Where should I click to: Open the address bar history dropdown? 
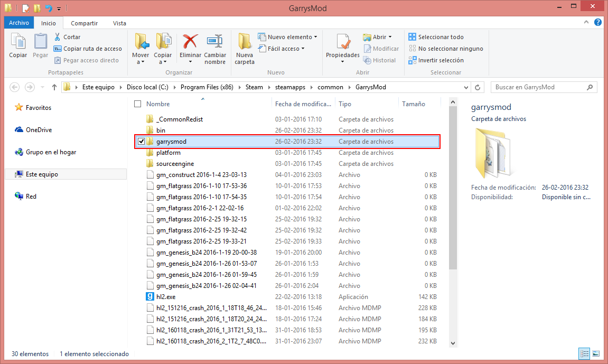tap(466, 87)
